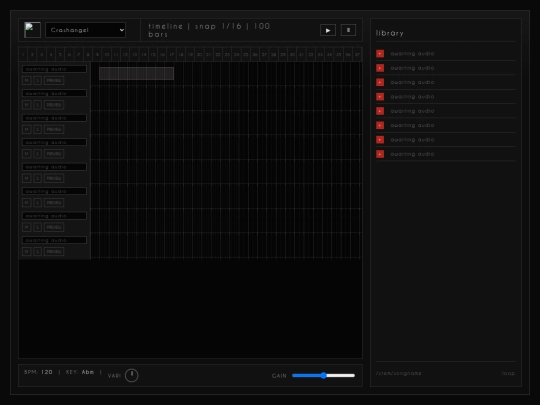Jump to bar 10 on the ruler
This screenshot has width=540, height=405.
coord(107,54)
